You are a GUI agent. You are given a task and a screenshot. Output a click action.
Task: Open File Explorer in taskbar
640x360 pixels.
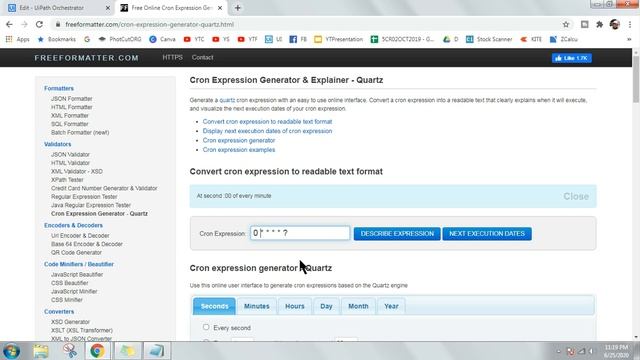pos(41,351)
